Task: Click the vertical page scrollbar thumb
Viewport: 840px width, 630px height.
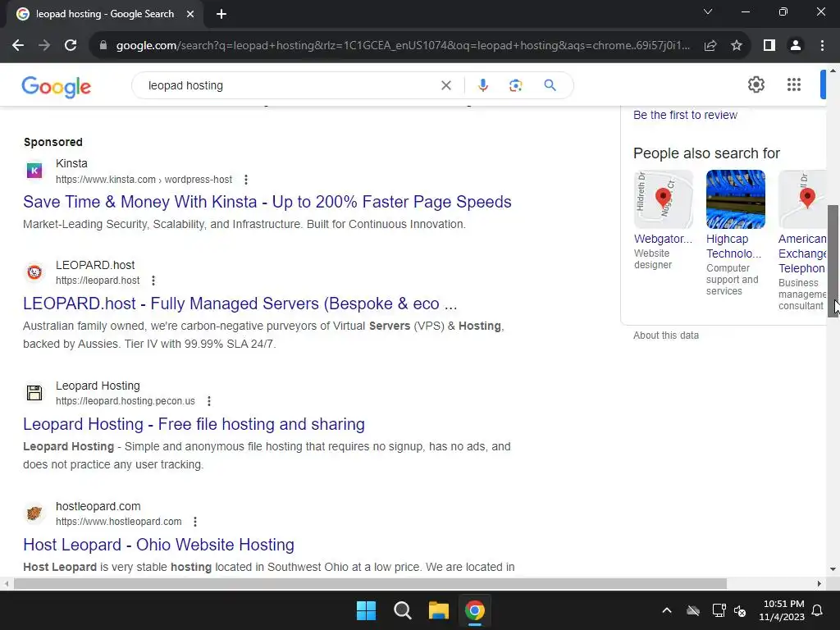Action: pos(833,261)
